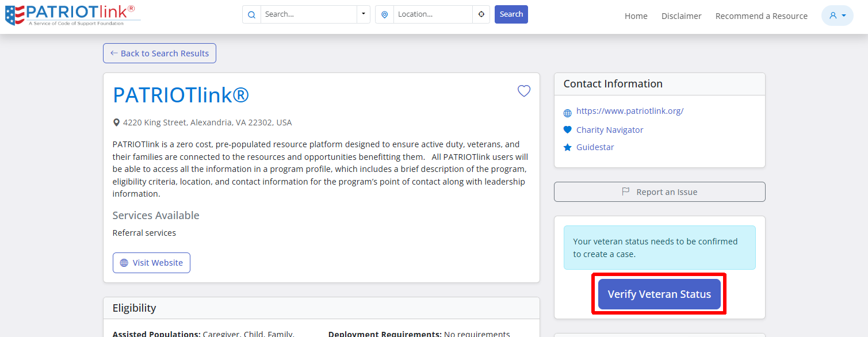The width and height of the screenshot is (868, 337).
Task: Click the Referral services text
Action: click(144, 233)
